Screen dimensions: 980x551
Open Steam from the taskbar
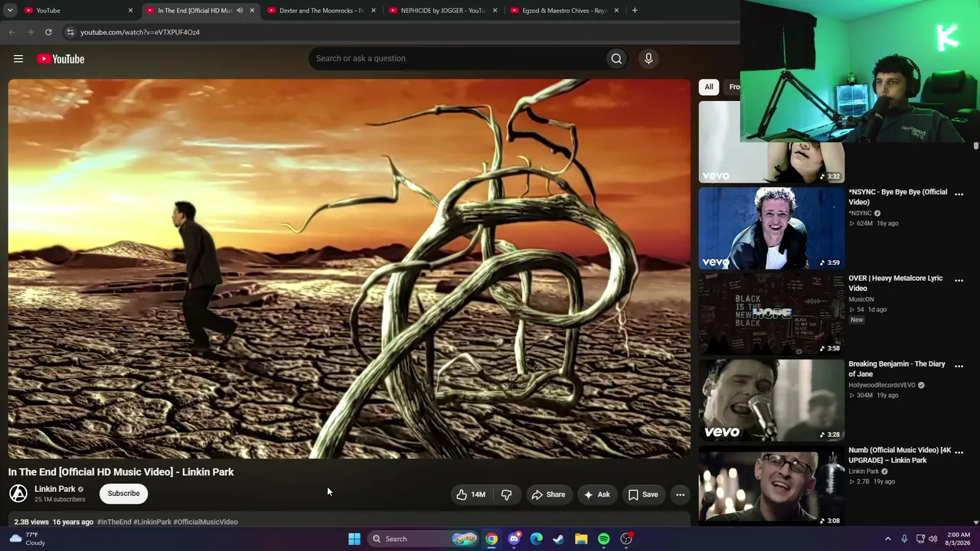(559, 539)
